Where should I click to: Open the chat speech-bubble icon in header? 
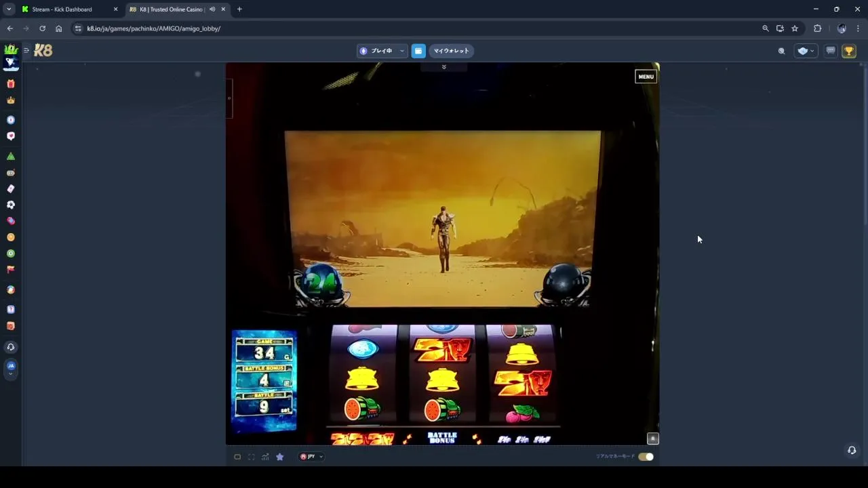[830, 51]
